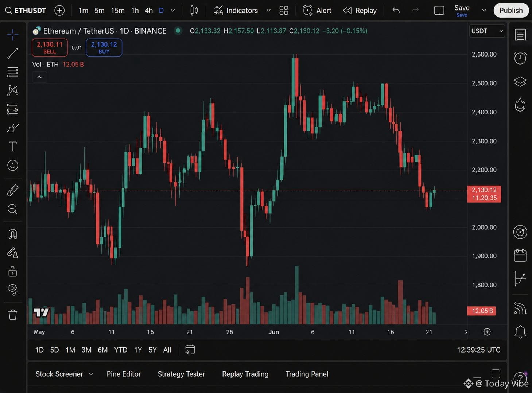Collapse the indicator legend chevron
532x393 pixels.
coord(39,77)
